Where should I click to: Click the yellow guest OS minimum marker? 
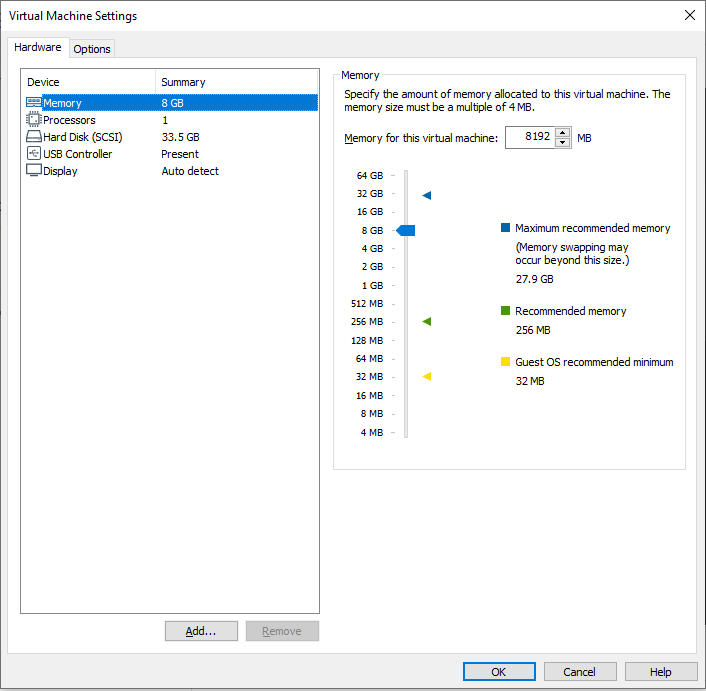(427, 377)
